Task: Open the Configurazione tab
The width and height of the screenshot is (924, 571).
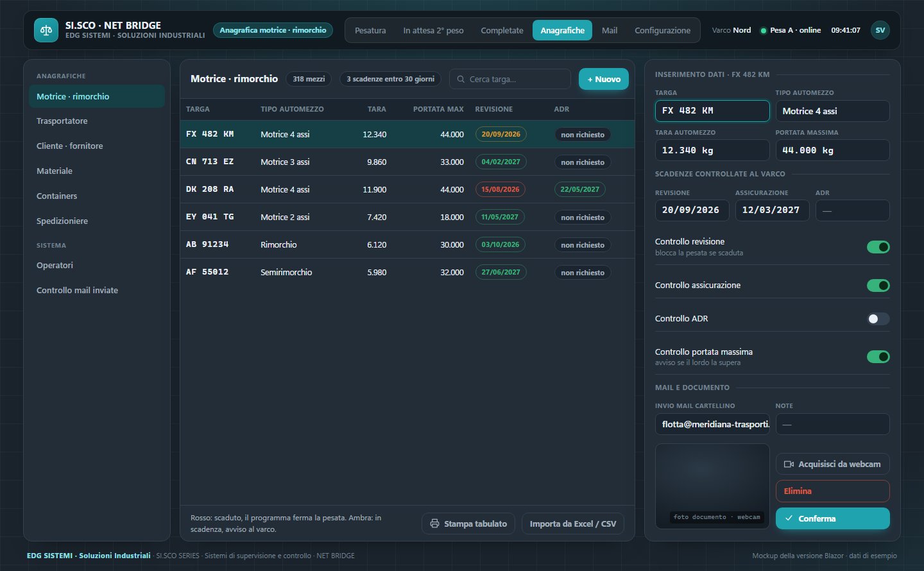Action: tap(662, 30)
